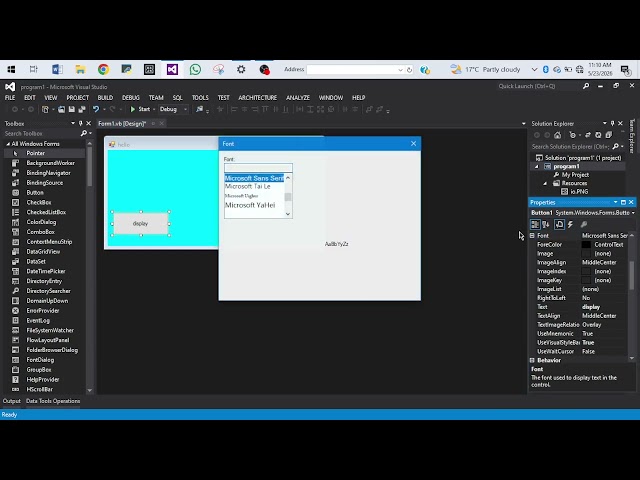Pick the CheckBox control in Toolbox
This screenshot has height=480, width=640.
(x=39, y=202)
